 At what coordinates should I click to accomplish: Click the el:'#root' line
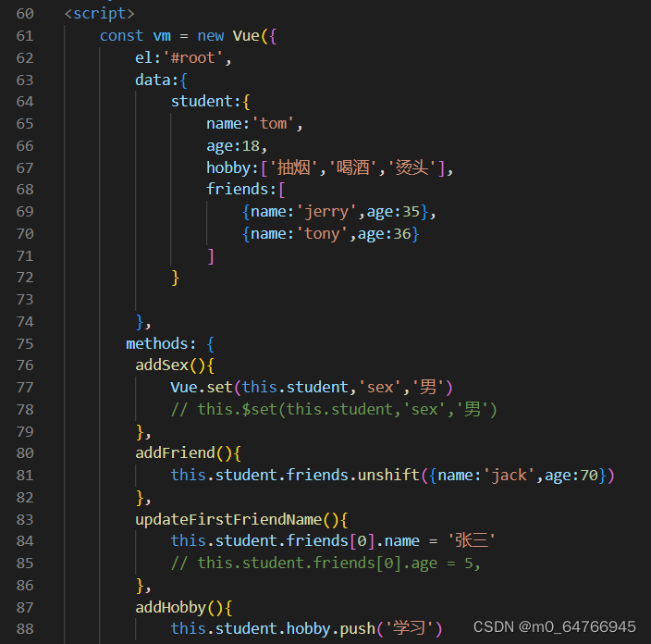tap(183, 57)
